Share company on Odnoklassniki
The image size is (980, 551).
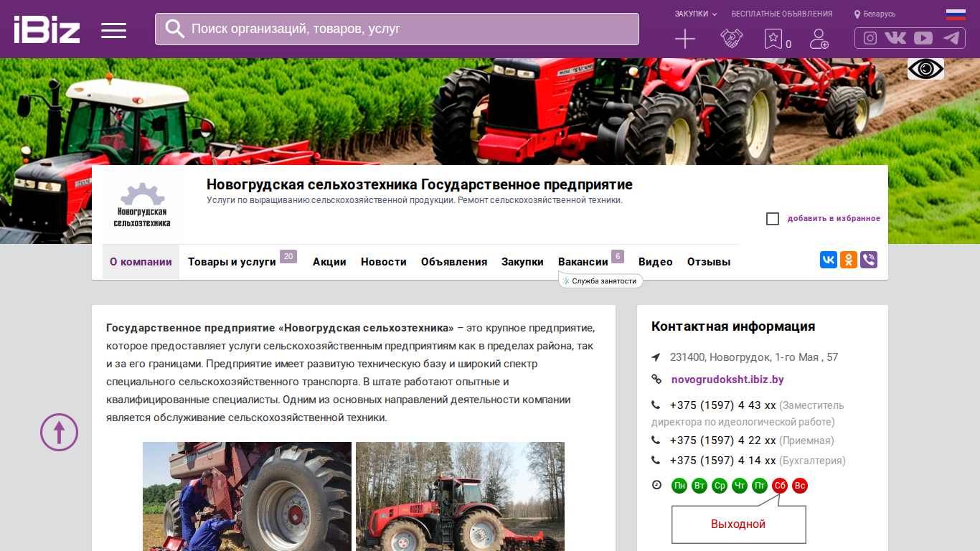[x=849, y=260]
